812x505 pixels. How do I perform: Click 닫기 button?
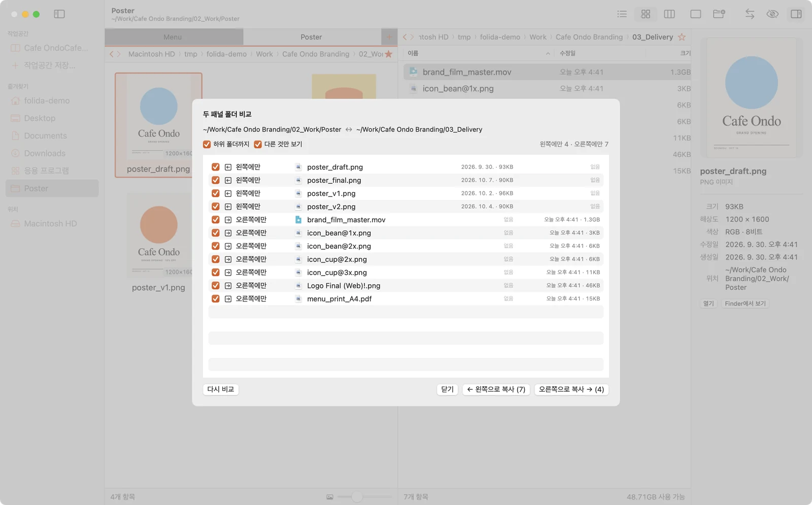pos(447,389)
